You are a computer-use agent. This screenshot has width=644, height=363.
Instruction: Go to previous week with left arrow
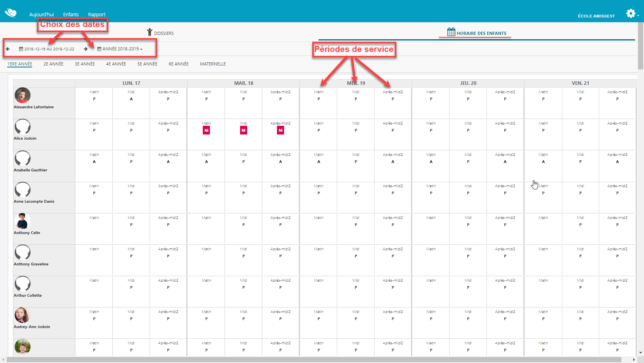[8, 49]
